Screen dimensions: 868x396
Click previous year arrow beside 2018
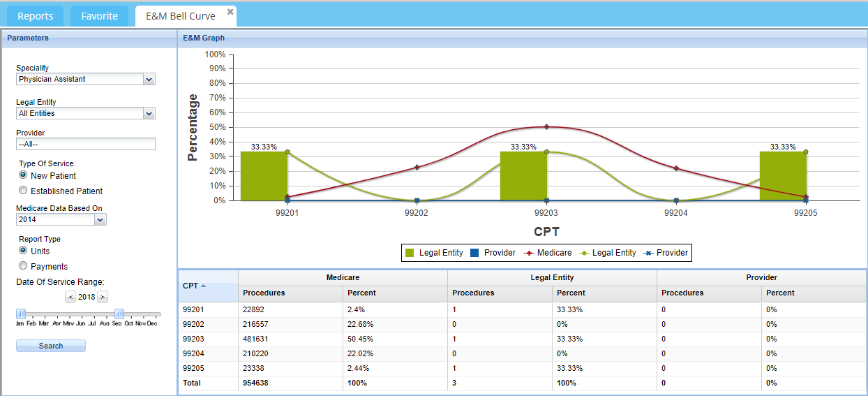pos(70,297)
